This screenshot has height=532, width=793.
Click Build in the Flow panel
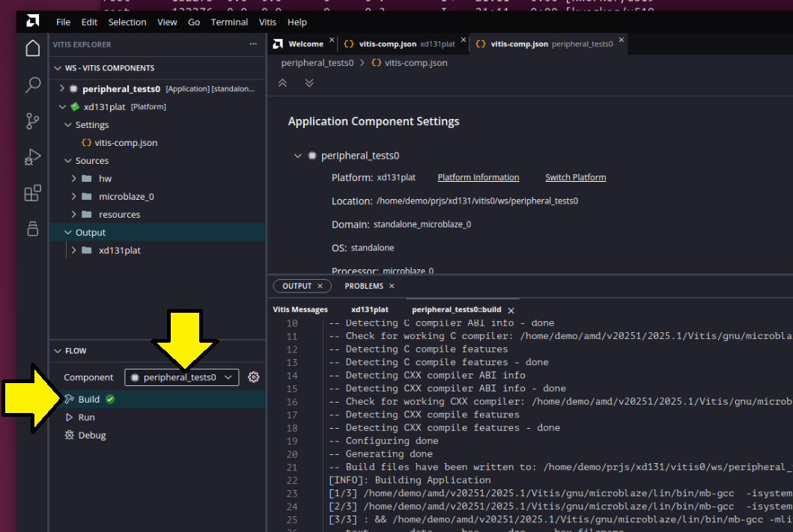(x=88, y=400)
